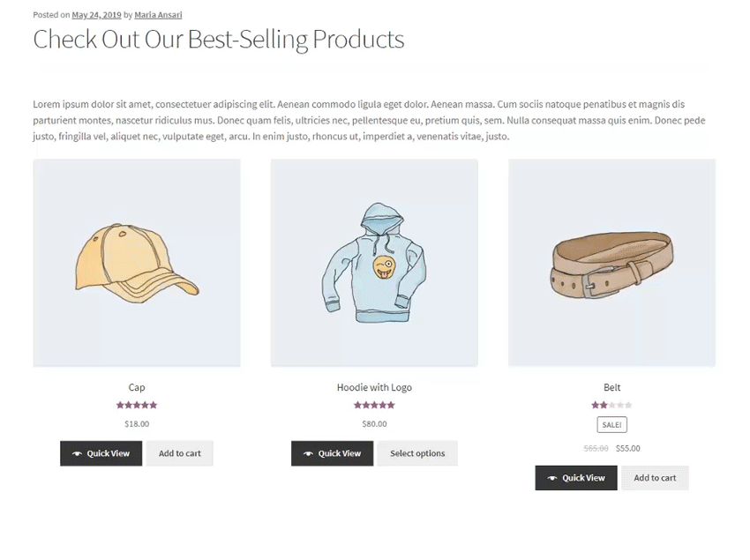The height and width of the screenshot is (560, 750).
Task: Click the Belt sale price $55.00
Action: [628, 449]
